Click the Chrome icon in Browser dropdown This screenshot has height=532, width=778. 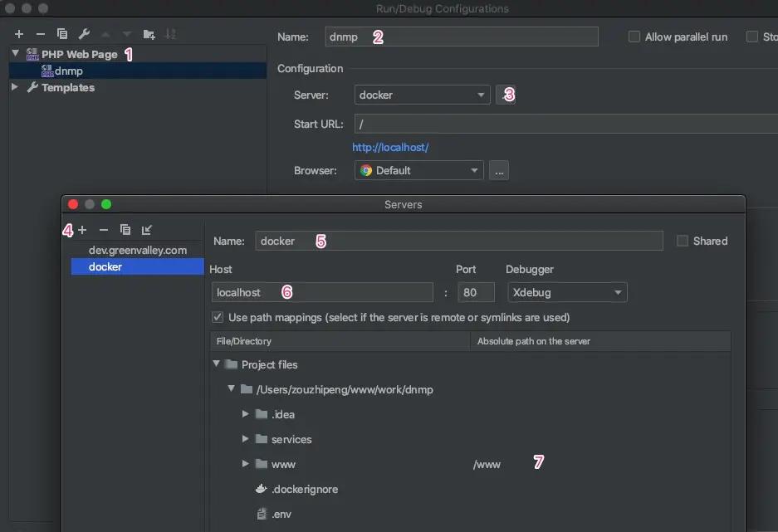point(366,171)
